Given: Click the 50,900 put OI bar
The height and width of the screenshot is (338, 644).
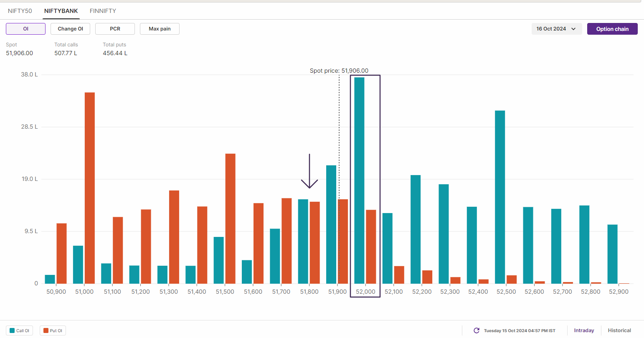Looking at the screenshot, I should [x=62, y=254].
